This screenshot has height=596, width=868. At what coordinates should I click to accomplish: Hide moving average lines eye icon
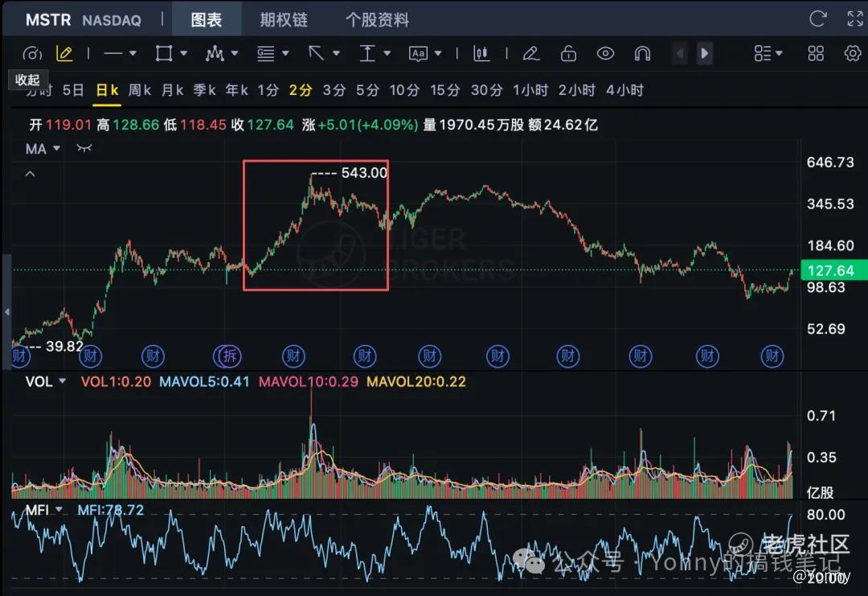pyautogui.click(x=84, y=148)
